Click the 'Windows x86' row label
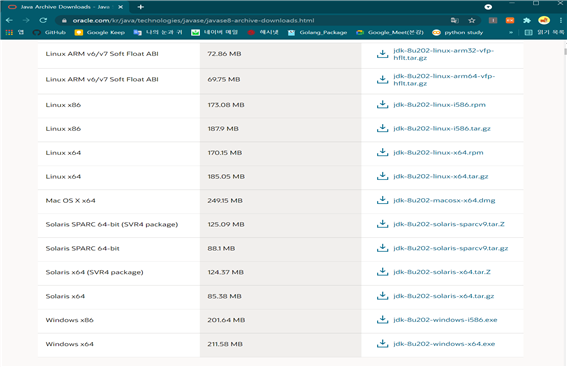567x371 pixels. point(69,320)
